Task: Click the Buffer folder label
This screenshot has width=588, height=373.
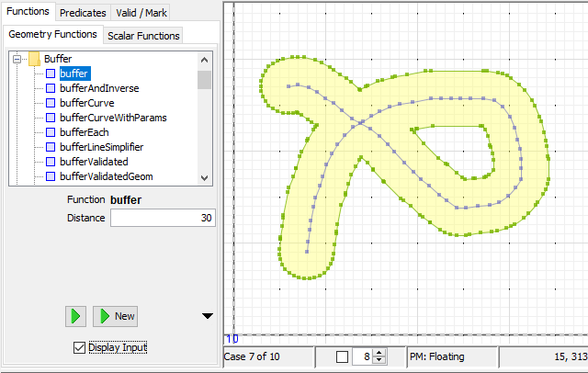Action: (58, 59)
